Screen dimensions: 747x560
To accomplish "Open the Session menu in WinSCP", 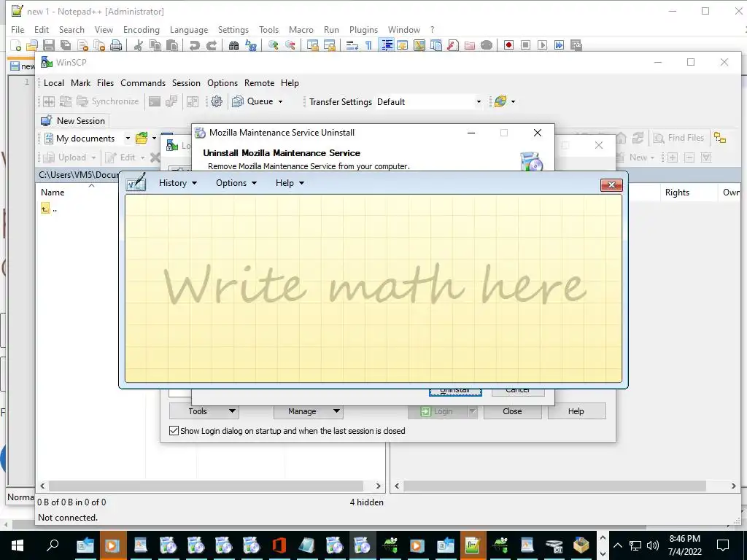I will coord(186,83).
